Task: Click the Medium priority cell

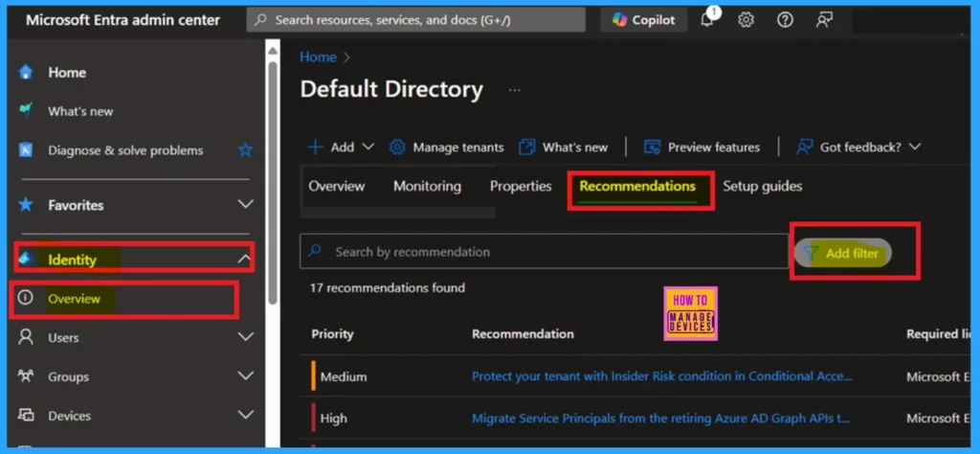Action: [x=344, y=377]
